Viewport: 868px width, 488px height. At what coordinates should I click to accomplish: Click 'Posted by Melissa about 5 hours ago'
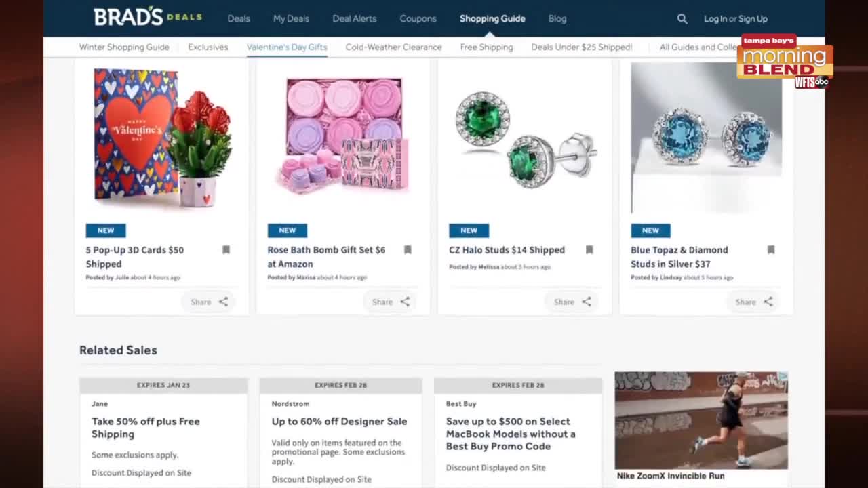pyautogui.click(x=500, y=267)
